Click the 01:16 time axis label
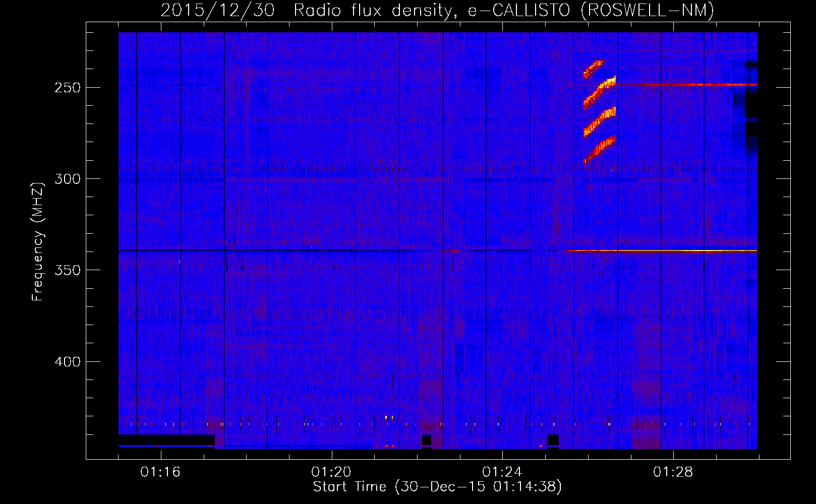This screenshot has height=504, width=816. [160, 472]
